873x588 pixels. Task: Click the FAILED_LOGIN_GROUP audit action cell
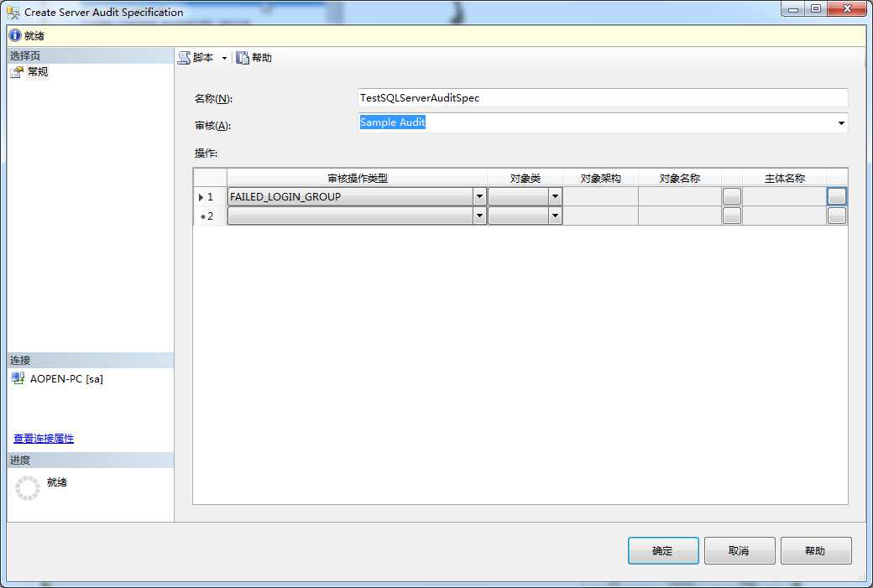[351, 196]
